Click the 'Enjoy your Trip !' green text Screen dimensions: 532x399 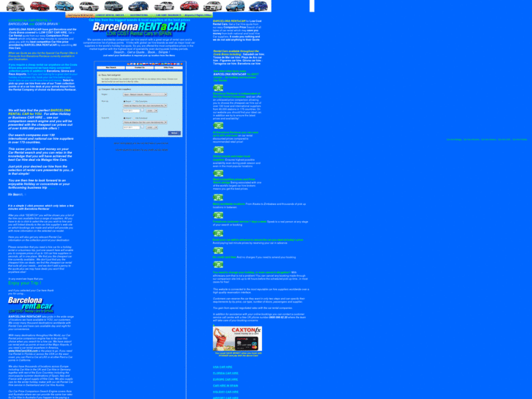[x=25, y=283]
